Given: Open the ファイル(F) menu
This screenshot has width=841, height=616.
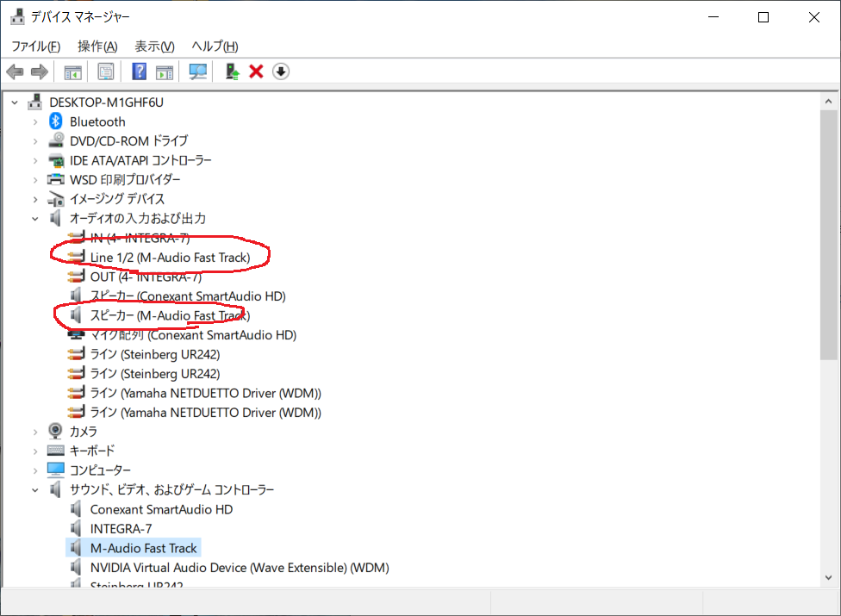Looking at the screenshot, I should click(x=36, y=47).
